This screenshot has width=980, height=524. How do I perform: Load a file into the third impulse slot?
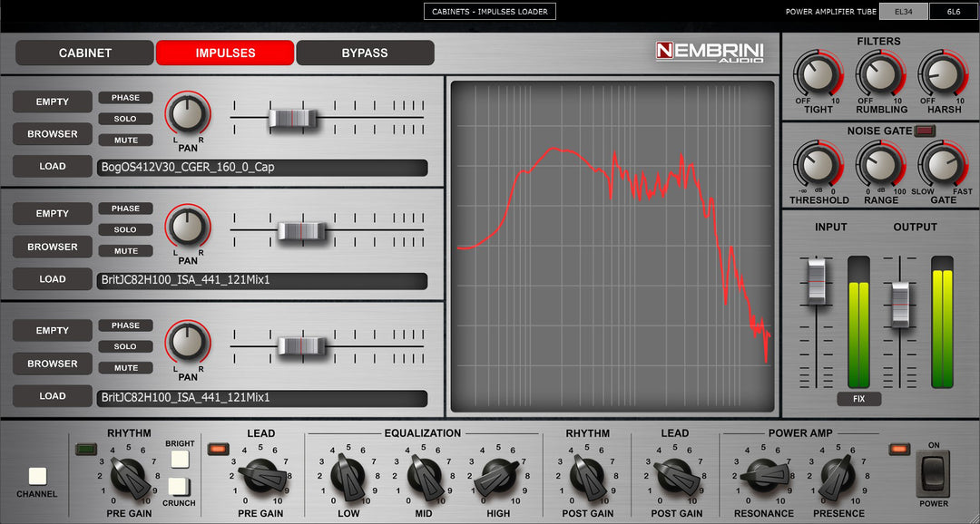click(53, 396)
